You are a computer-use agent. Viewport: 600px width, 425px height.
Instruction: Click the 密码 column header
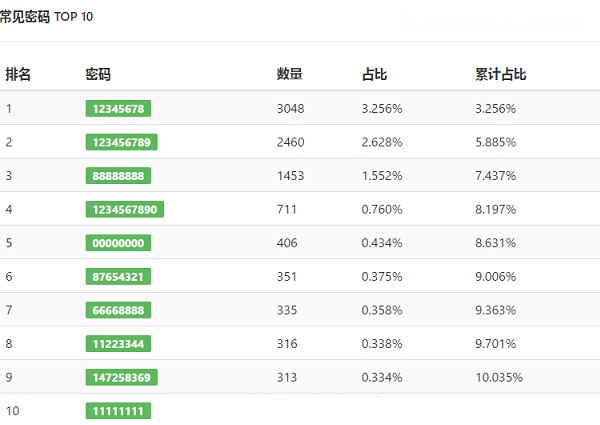(x=98, y=74)
